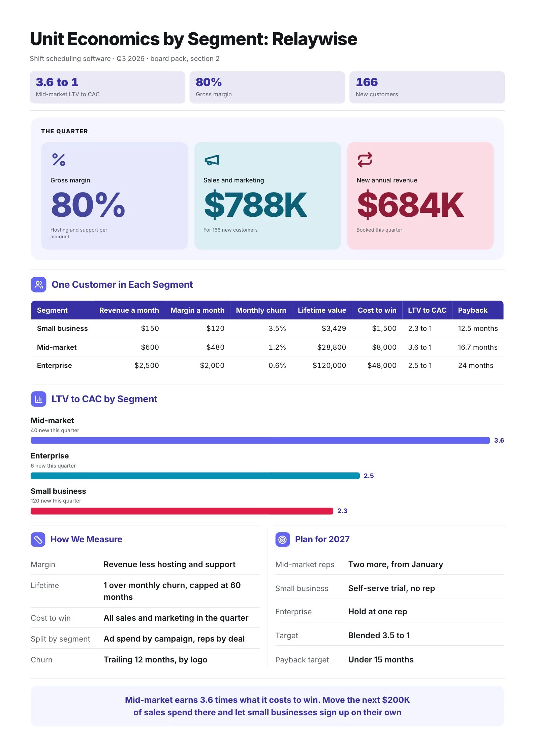Click the repeat arrows icon above New annual revenue

pyautogui.click(x=365, y=160)
